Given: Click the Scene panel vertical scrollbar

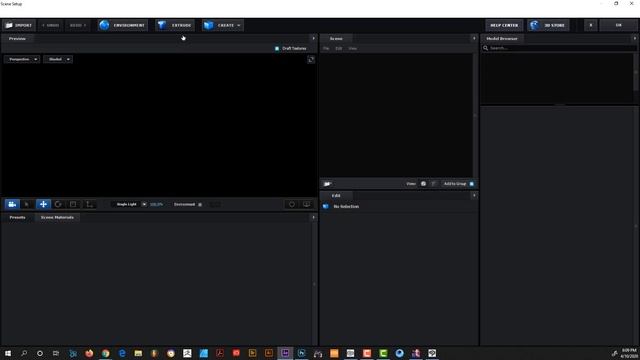Looking at the screenshot, I should pos(475,116).
